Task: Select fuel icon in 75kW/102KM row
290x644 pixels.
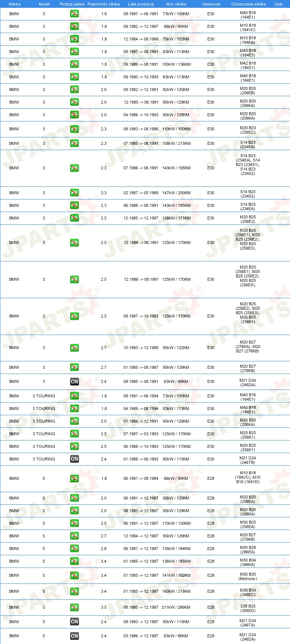Action: coord(75,39)
